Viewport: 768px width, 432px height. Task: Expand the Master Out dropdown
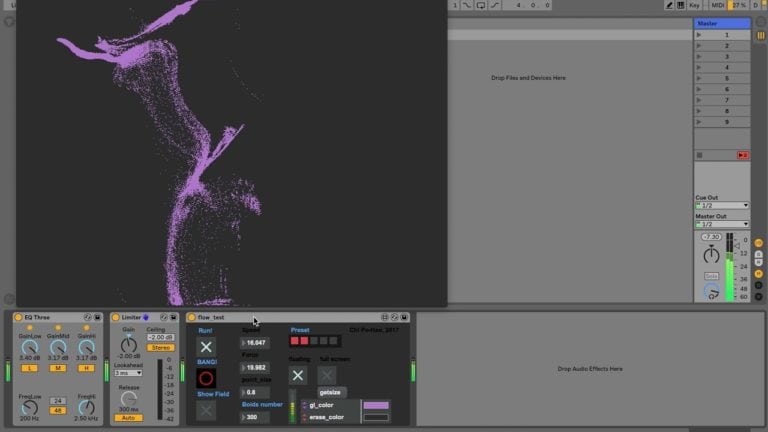tap(722, 224)
